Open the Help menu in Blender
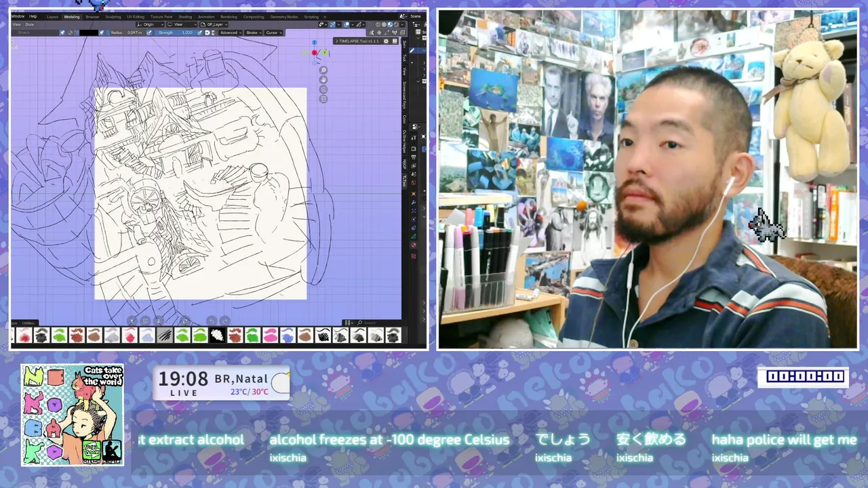 (33, 16)
